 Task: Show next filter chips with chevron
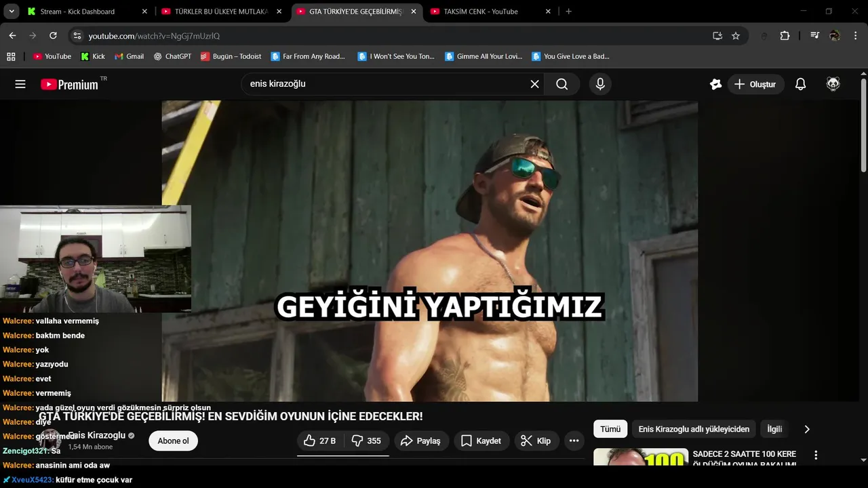(x=807, y=429)
